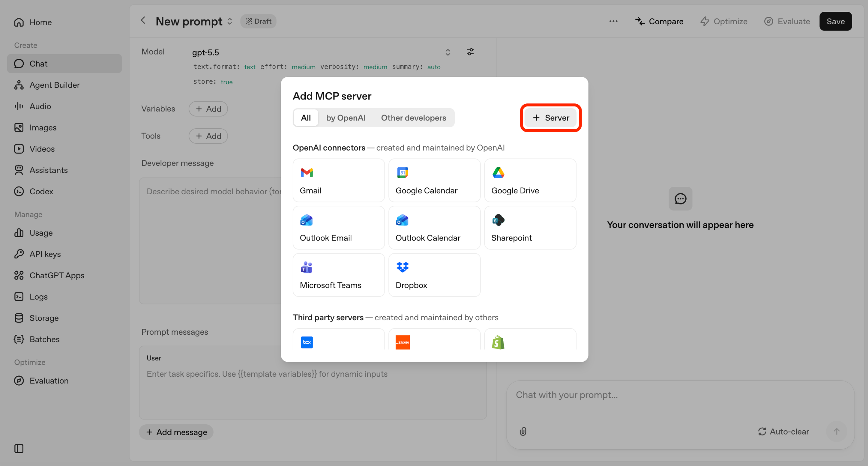Screen dimensions: 868x466
Task: Select the Dropbox connector
Action: click(x=434, y=275)
